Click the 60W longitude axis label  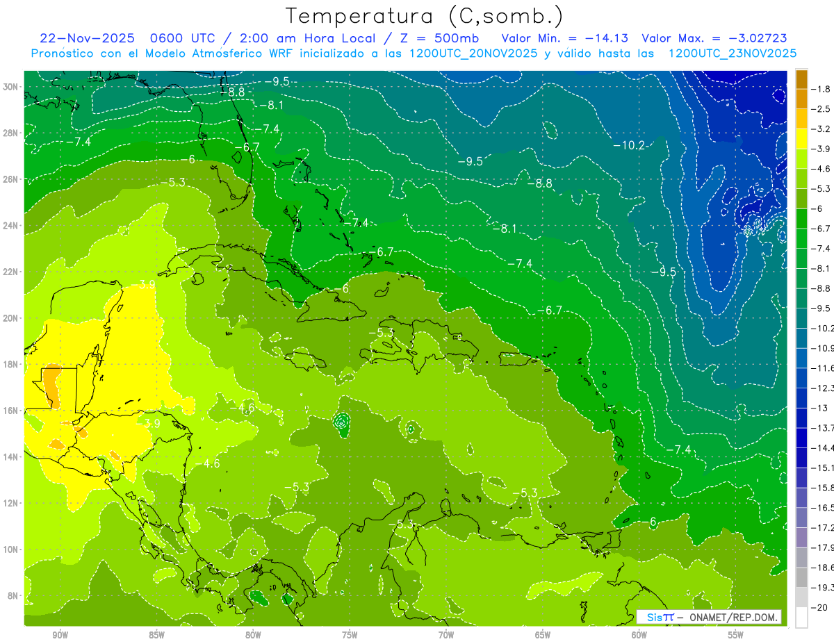point(639,636)
